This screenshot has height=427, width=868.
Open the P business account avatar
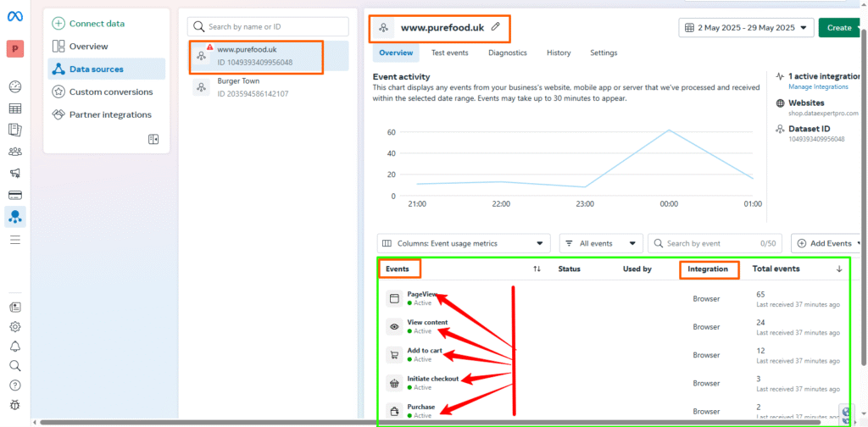pyautogui.click(x=15, y=48)
